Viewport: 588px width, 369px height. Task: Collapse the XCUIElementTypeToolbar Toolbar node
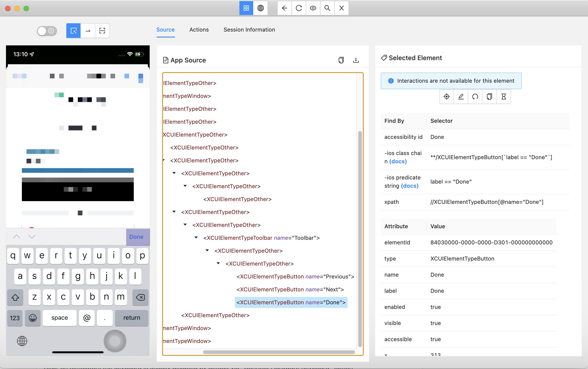pyautogui.click(x=196, y=237)
